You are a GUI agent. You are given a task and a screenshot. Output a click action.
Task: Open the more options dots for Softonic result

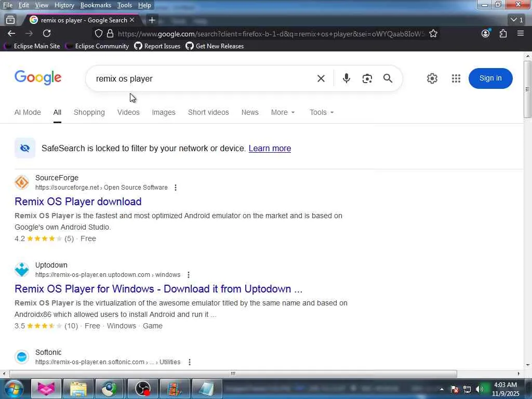pos(189,362)
